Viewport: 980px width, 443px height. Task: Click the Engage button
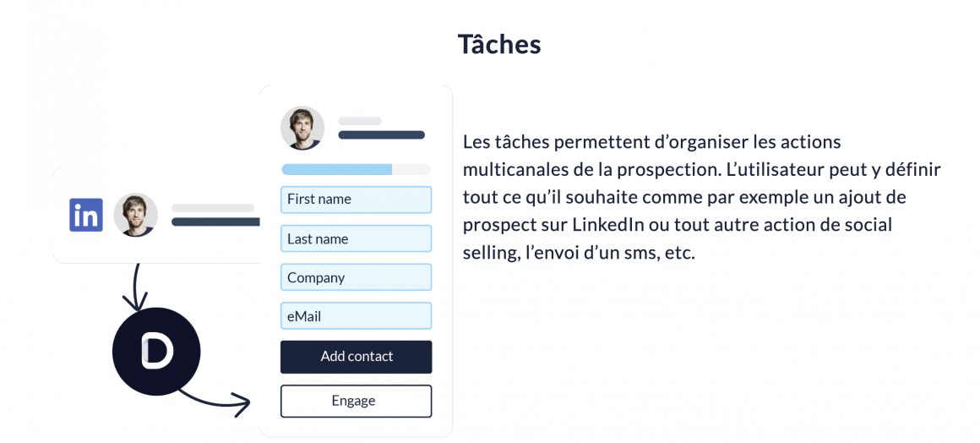[x=356, y=401]
